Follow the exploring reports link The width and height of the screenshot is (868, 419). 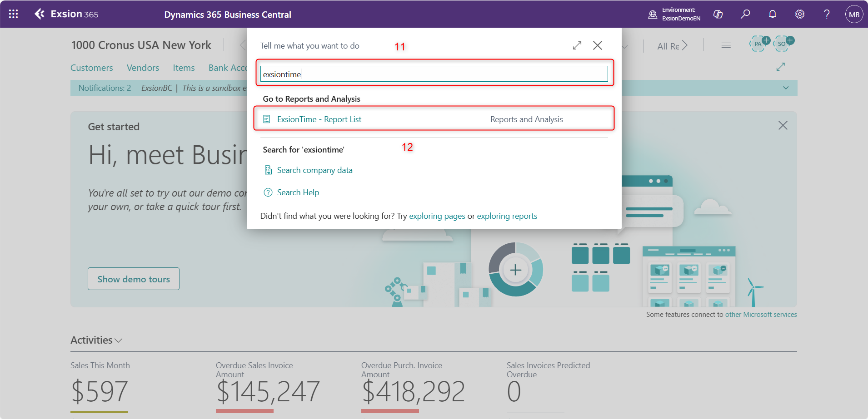point(507,216)
